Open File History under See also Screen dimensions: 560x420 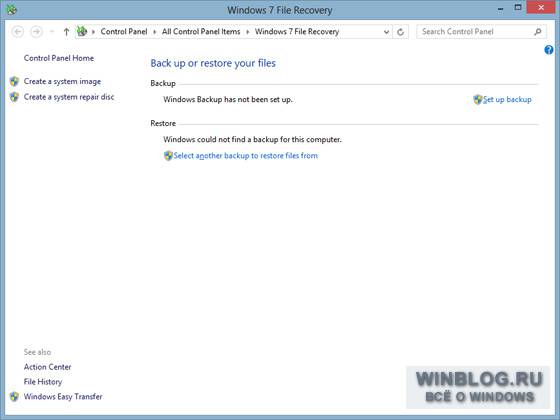click(43, 382)
